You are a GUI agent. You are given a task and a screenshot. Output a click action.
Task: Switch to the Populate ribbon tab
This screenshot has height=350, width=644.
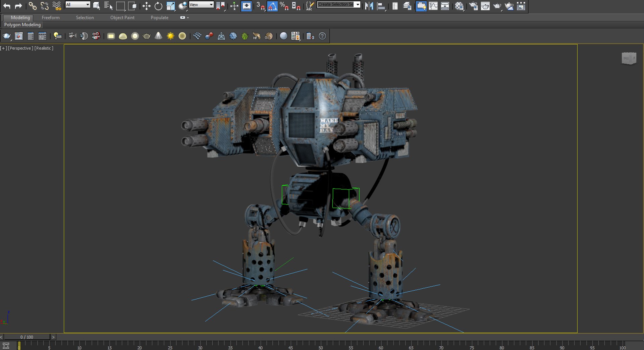coord(160,17)
